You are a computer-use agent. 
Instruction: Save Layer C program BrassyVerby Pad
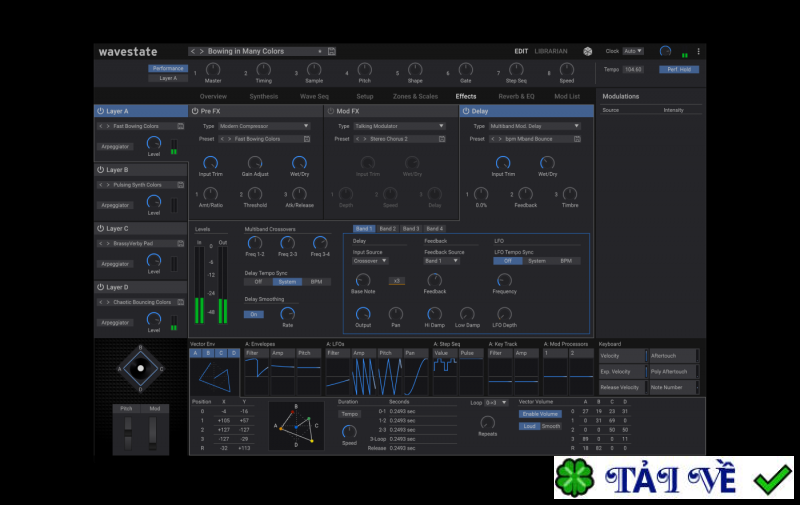(x=181, y=243)
